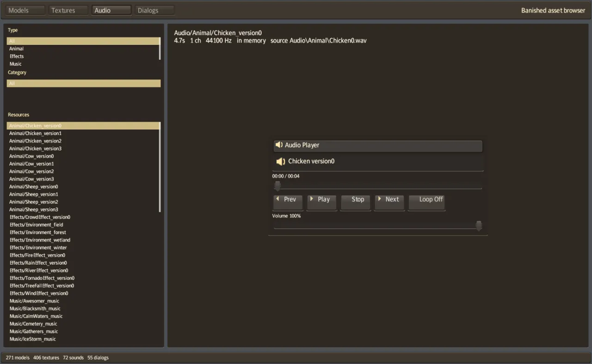Select Effects/FireEffect_version0 resource

(x=83, y=255)
